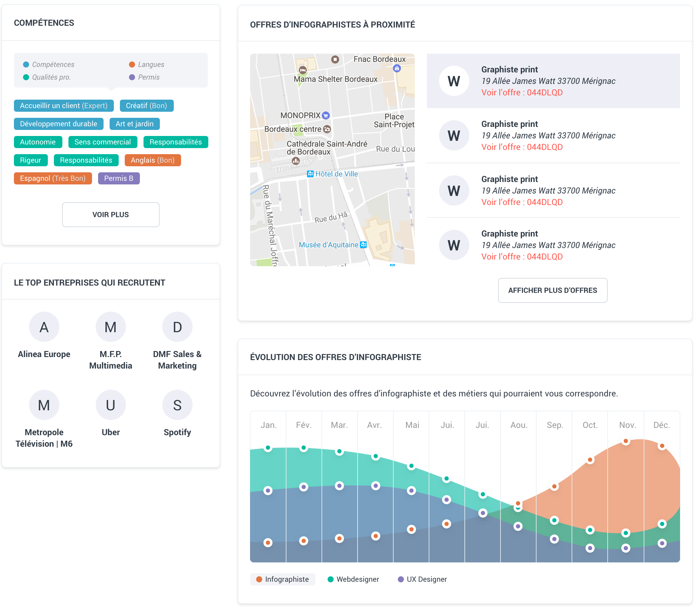The width and height of the screenshot is (700, 609).
Task: Open the Spotify company avatar
Action: pyautogui.click(x=177, y=405)
